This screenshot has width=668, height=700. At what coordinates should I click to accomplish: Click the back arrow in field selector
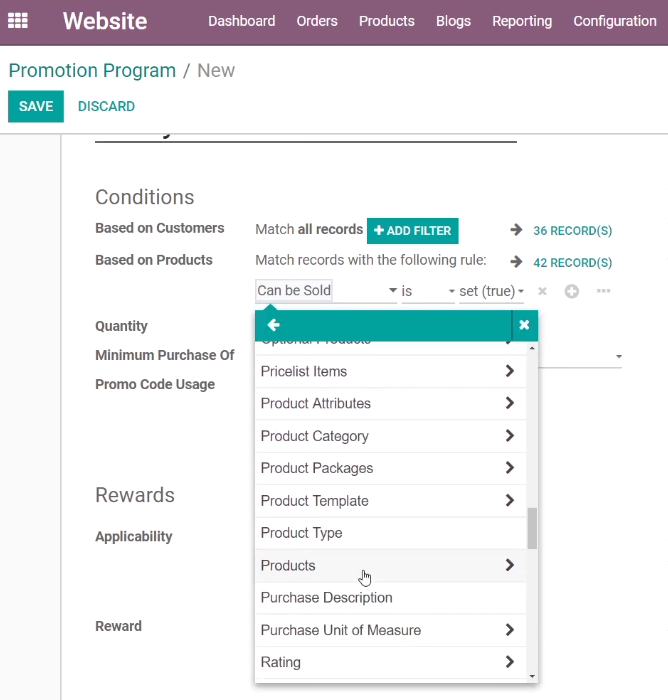point(273,325)
